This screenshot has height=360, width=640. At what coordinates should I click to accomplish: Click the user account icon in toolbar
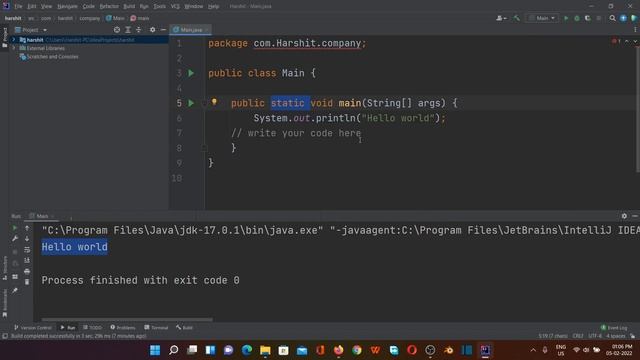pos(501,18)
